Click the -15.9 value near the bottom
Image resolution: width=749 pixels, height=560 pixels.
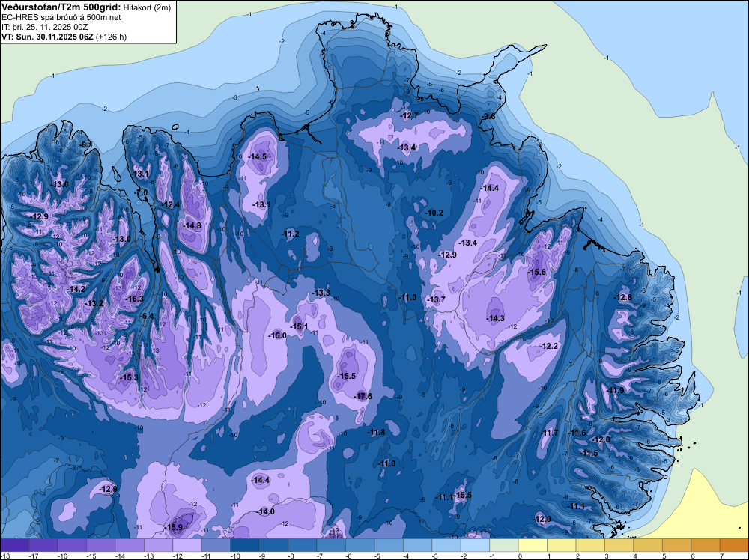pos(174,527)
